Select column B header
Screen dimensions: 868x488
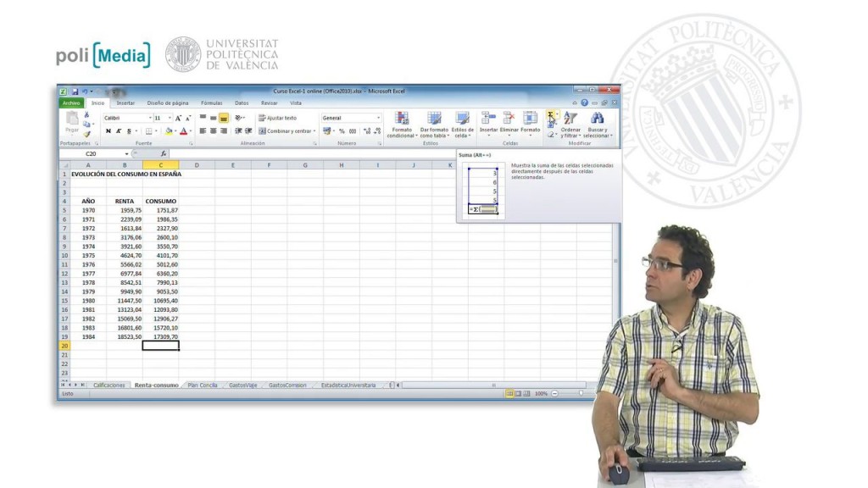[125, 165]
